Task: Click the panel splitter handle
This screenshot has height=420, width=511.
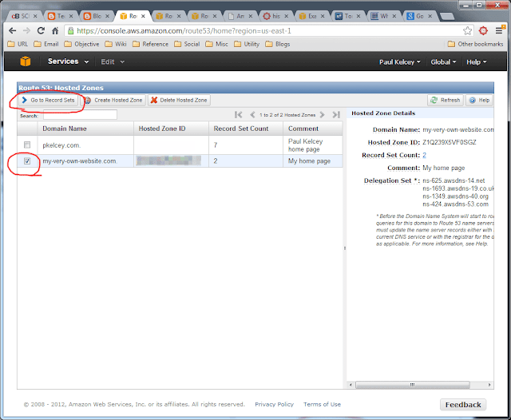Action: coord(344,248)
